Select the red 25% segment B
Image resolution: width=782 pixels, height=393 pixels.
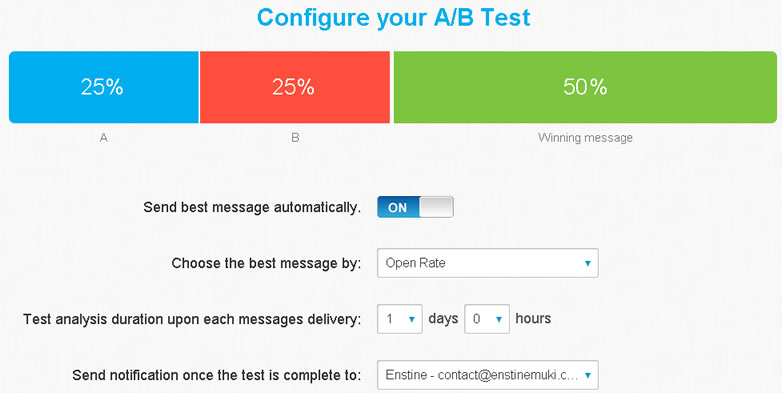(x=295, y=87)
